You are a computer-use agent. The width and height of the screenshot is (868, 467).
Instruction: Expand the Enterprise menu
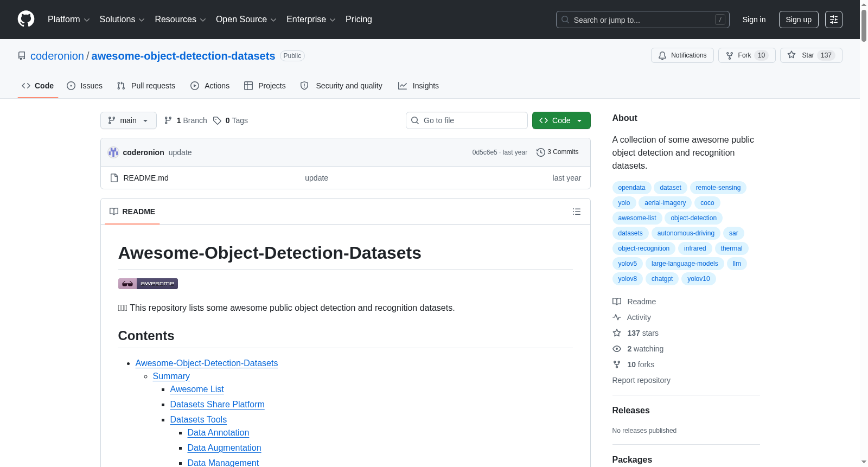[x=311, y=20]
